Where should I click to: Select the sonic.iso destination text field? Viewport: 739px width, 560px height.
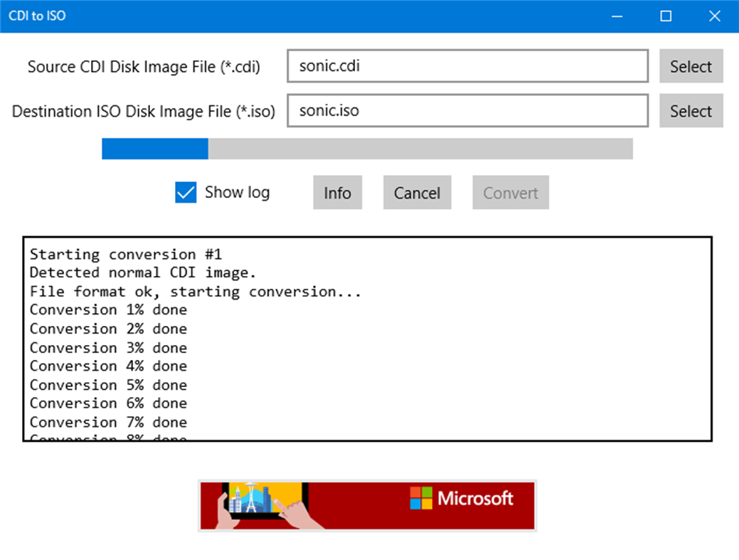[467, 110]
